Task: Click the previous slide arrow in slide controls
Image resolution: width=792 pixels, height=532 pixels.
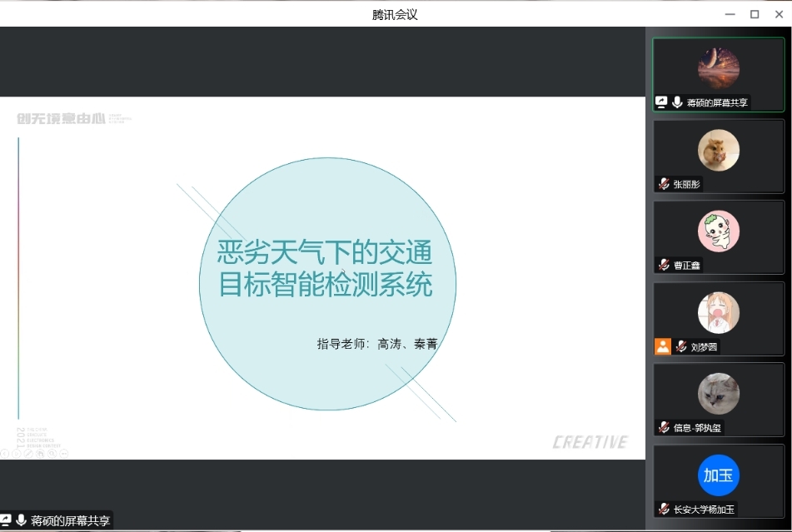Action: (4, 454)
